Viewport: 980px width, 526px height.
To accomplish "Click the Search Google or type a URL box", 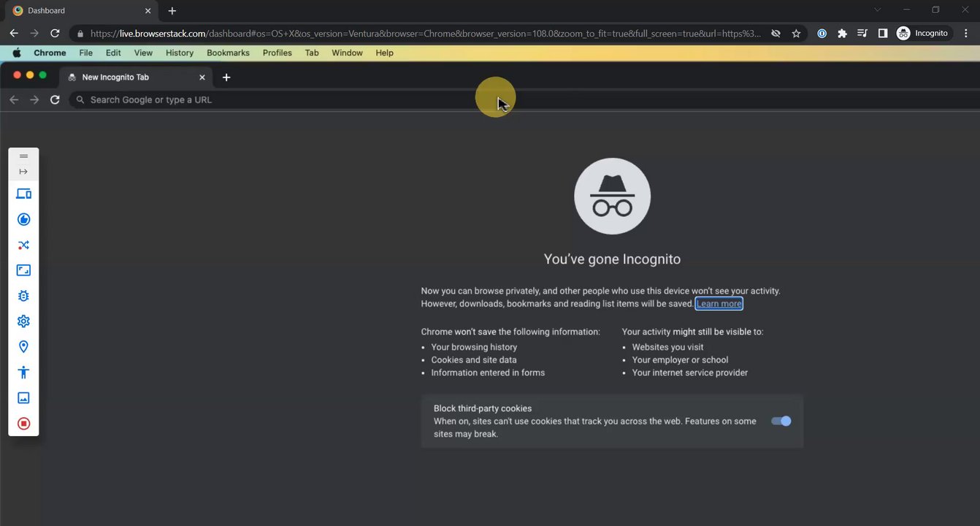I will click(524, 99).
